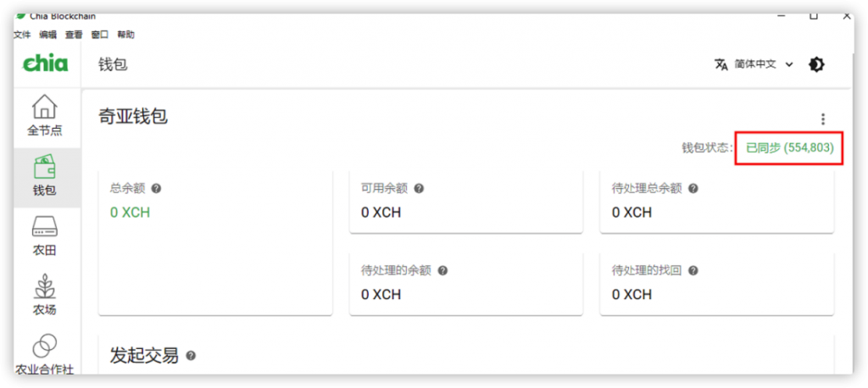868x388 pixels.
Task: Open the 帮助 menu
Action: [x=125, y=35]
